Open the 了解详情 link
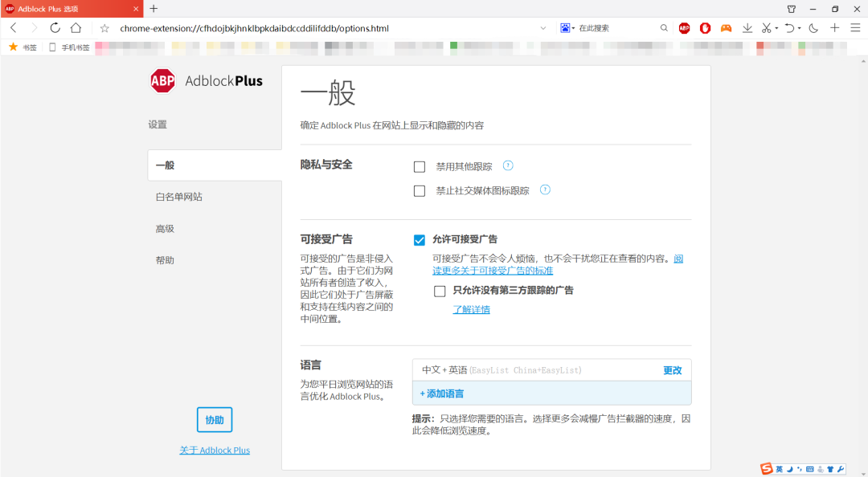Image resolution: width=868 pixels, height=477 pixels. (x=471, y=309)
